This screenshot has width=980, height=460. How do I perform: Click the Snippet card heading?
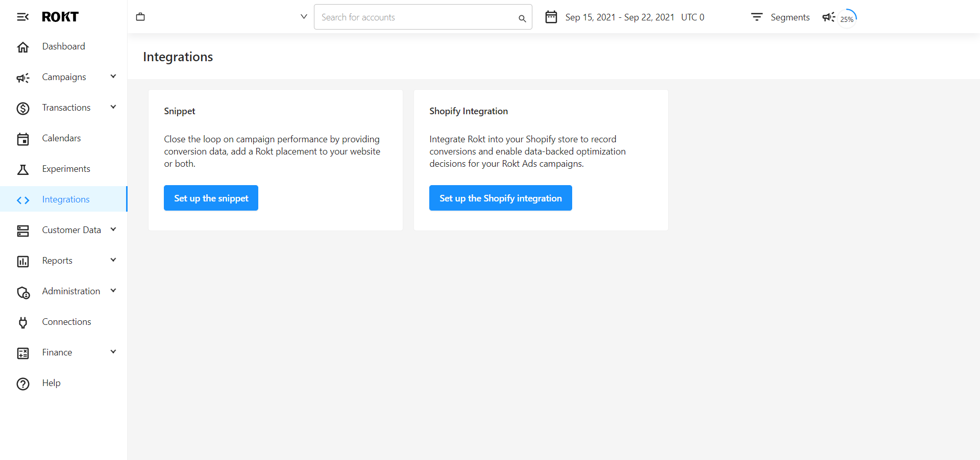[x=180, y=111]
